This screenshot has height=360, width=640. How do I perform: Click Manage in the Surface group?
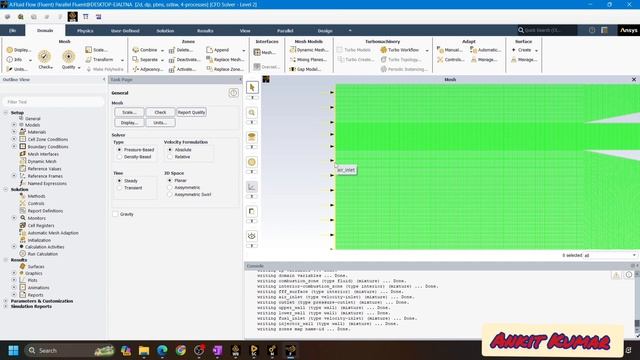(524, 60)
